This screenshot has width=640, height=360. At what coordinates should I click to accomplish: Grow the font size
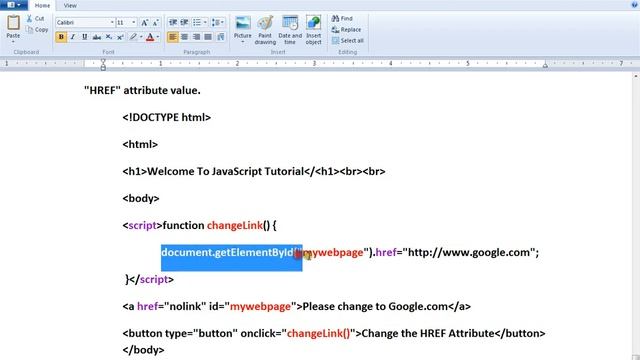coord(144,22)
